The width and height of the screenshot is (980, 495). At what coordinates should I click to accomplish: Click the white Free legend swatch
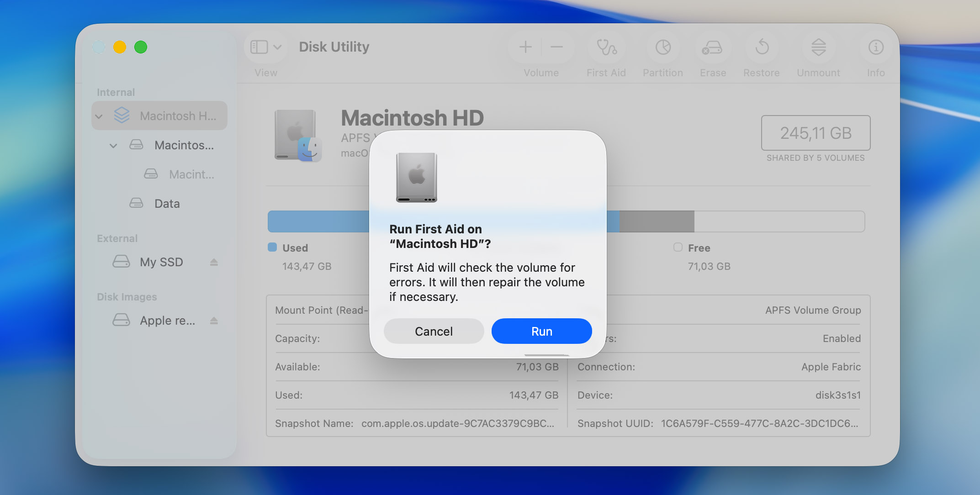pos(678,247)
